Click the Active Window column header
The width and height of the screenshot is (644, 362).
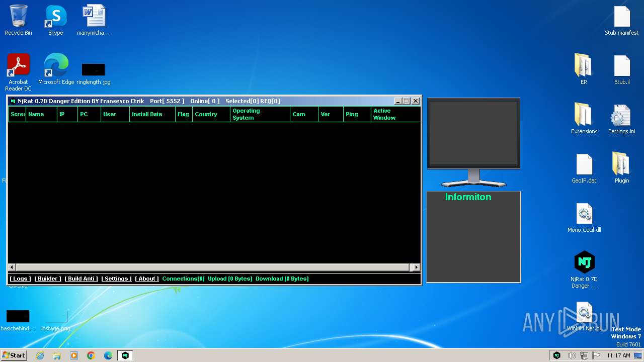395,114
